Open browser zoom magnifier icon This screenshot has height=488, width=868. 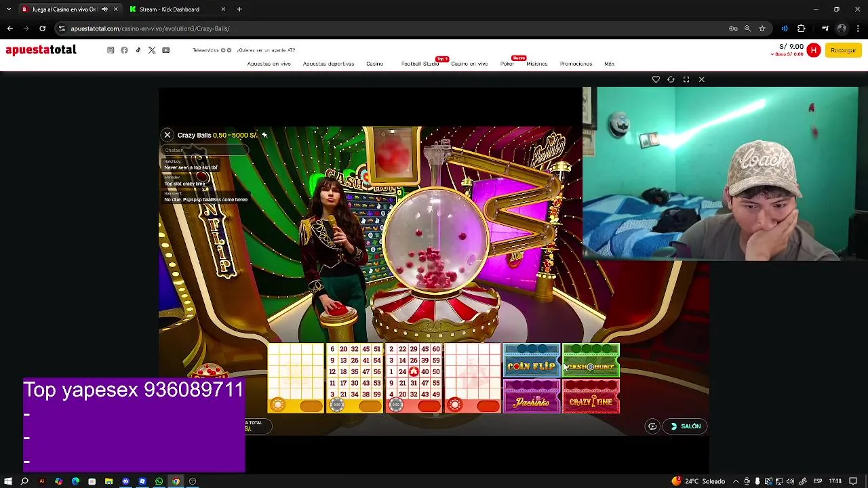[747, 28]
